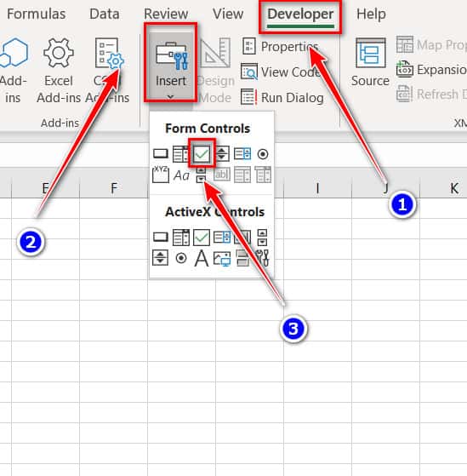Screen dimensions: 467x476
Task: Pick the Form Controls Spin Button
Action: (222, 153)
